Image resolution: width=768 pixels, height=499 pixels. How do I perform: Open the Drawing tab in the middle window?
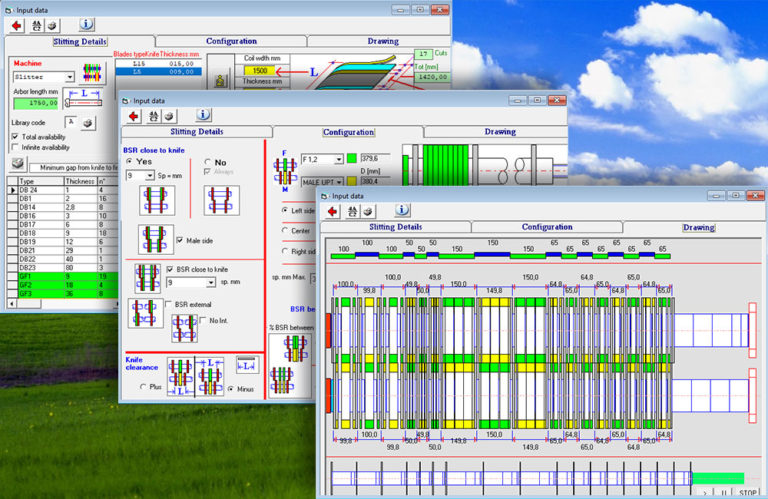point(499,132)
